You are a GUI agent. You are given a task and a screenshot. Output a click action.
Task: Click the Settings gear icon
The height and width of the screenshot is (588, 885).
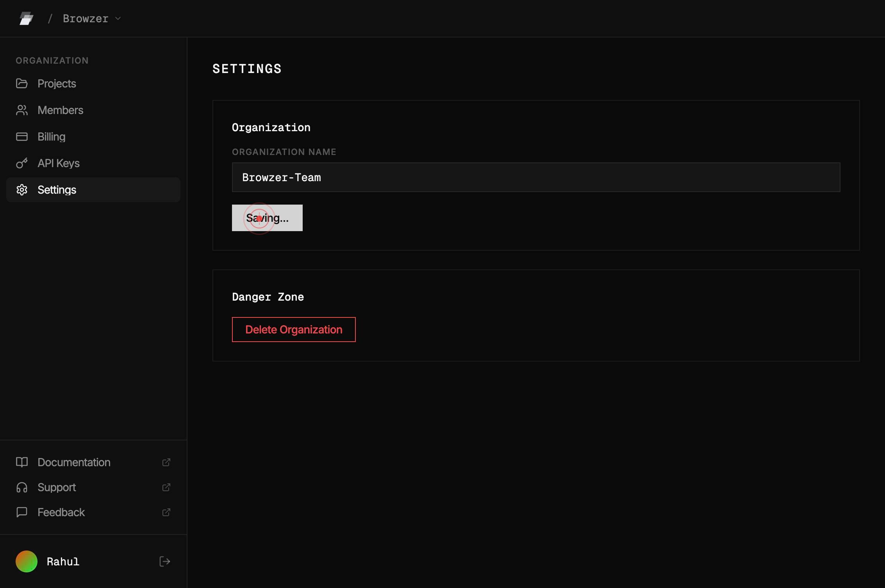(x=22, y=190)
